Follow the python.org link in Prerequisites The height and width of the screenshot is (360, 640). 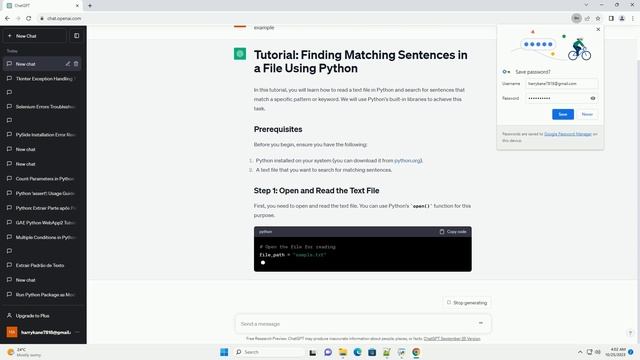(407, 160)
